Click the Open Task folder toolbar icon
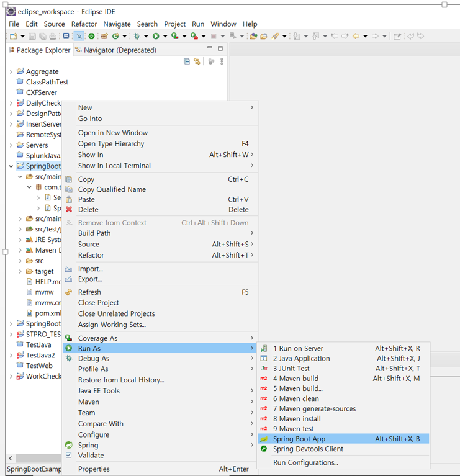460x476 pixels. point(264,36)
